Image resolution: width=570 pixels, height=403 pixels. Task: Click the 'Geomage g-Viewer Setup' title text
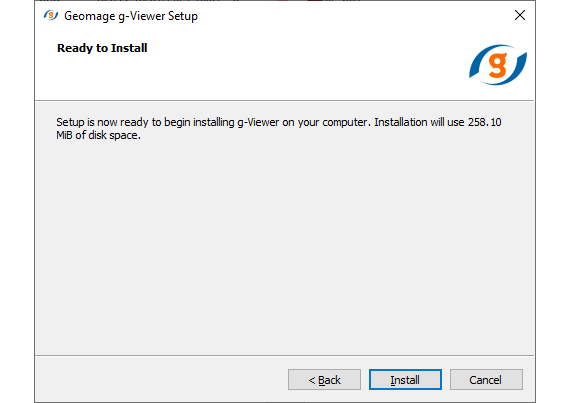coord(131,16)
